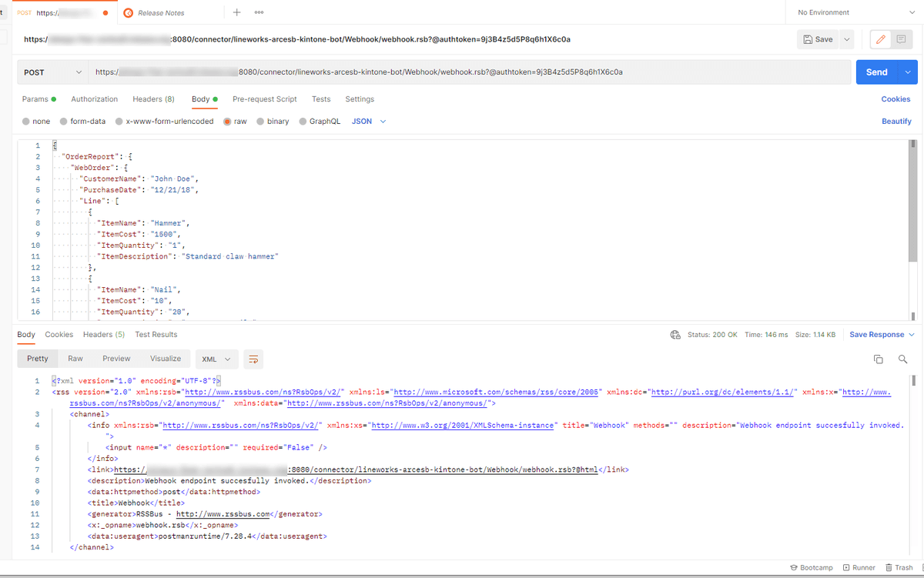Click the Time: 146 ms text
Viewport: 924px width, 578px height.
coord(766,335)
